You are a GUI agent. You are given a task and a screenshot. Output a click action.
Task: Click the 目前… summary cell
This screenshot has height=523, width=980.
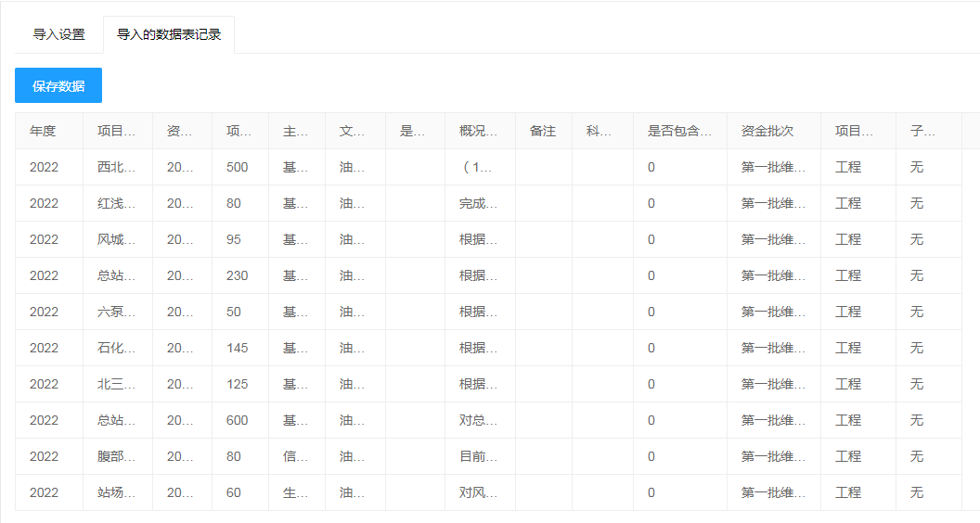[x=480, y=457]
